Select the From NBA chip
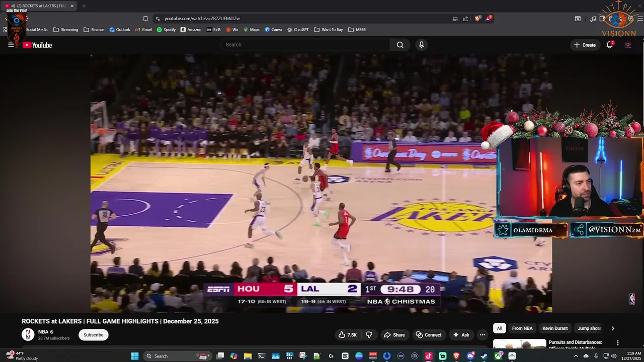The width and height of the screenshot is (644, 362). pos(522,328)
